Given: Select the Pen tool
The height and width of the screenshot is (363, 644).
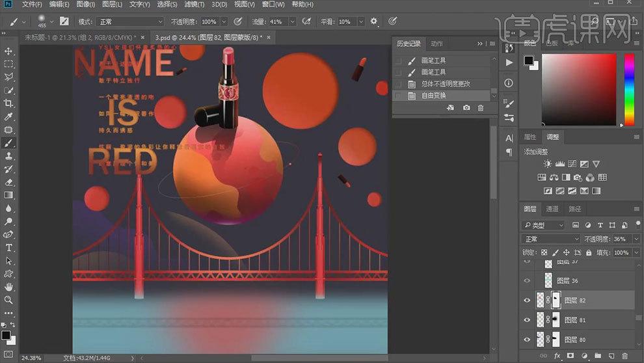Looking at the screenshot, I should pyautogui.click(x=8, y=235).
